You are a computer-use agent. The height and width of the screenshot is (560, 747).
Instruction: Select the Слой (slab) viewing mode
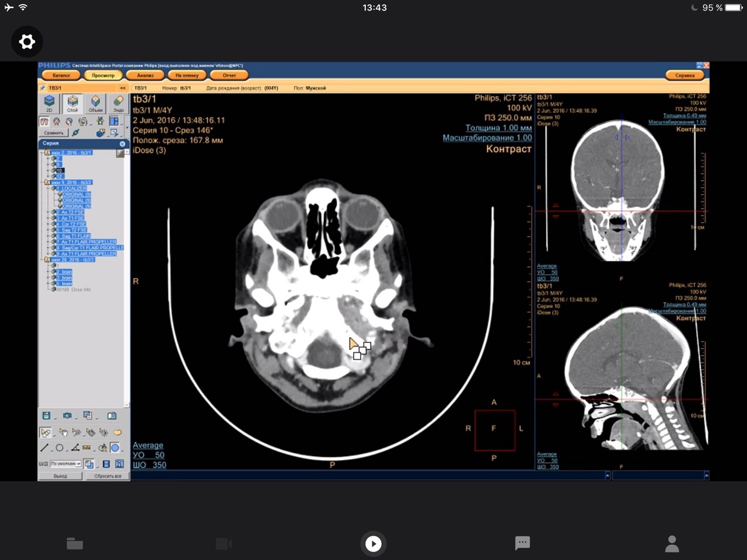pos(72,104)
